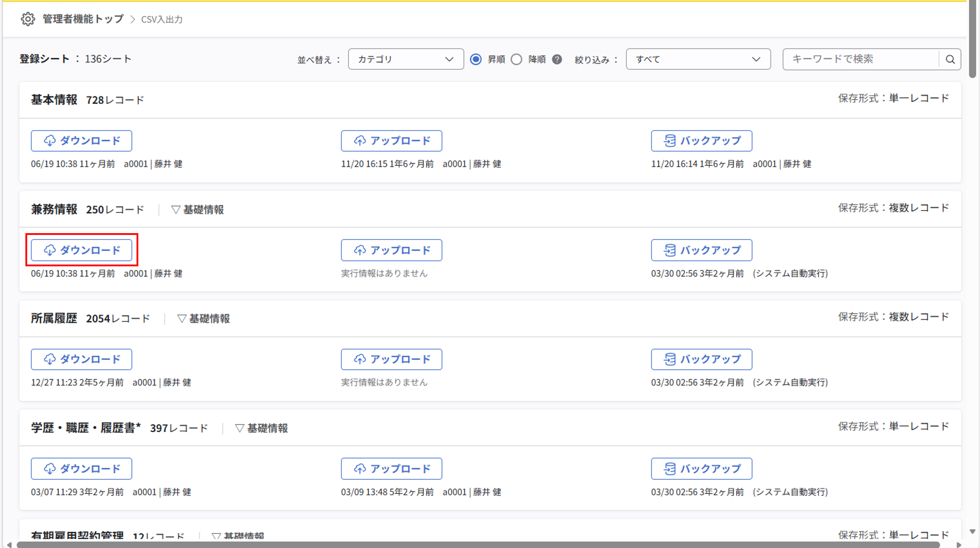Click the help question mark icon
This screenshot has height=548, width=980.
(x=557, y=59)
